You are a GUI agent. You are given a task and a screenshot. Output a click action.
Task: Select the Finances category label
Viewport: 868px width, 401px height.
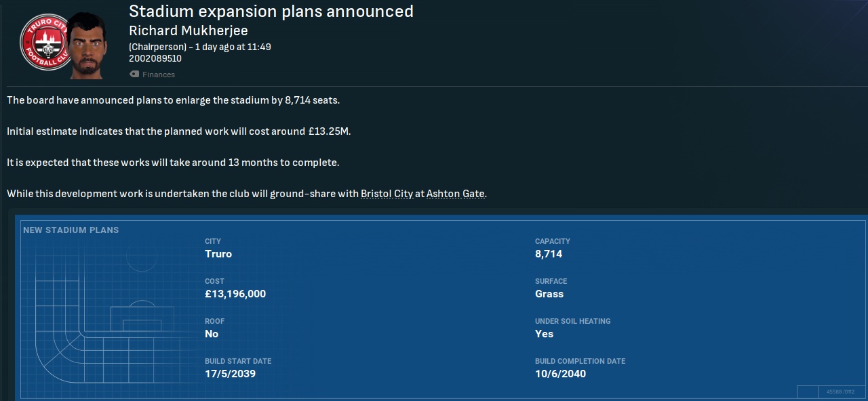click(x=159, y=75)
